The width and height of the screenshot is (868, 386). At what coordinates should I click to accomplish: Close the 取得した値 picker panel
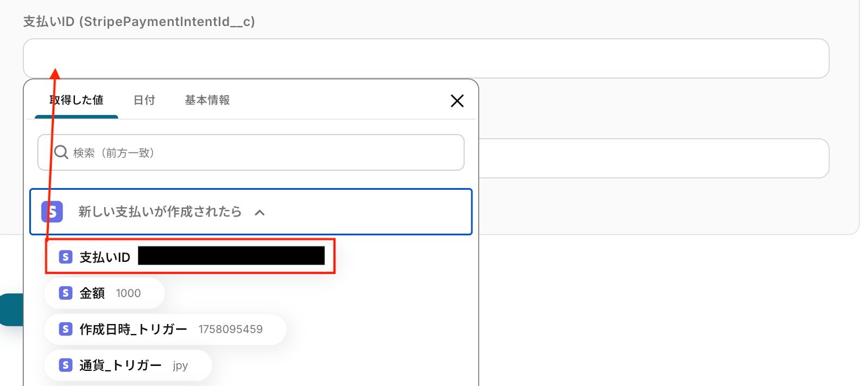point(457,101)
